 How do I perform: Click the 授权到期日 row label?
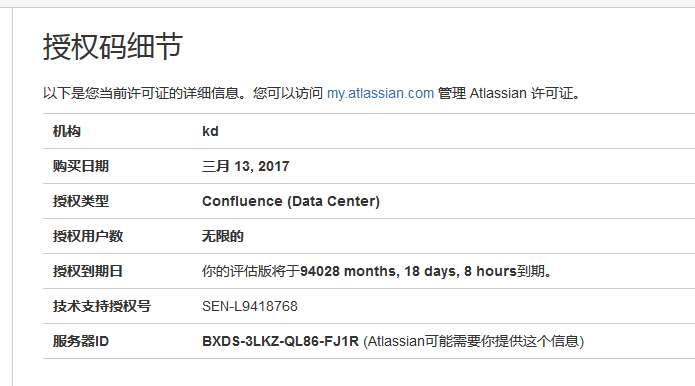(x=88, y=271)
